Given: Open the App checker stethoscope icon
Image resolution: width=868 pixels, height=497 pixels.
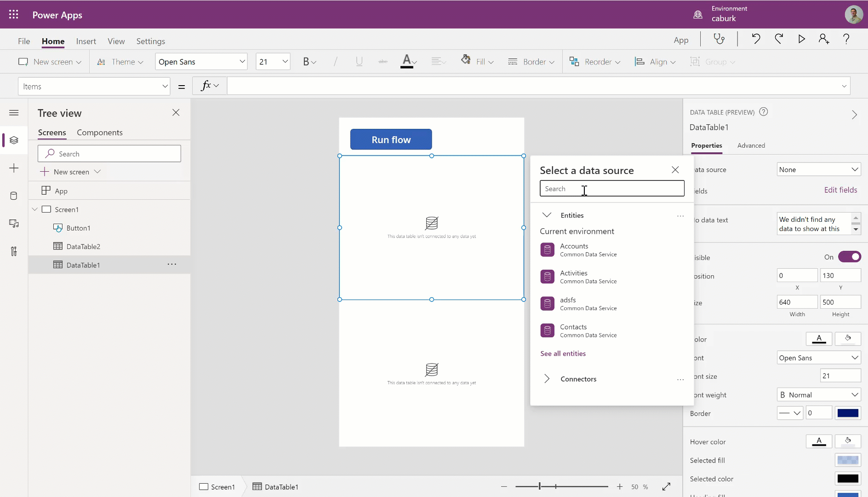Looking at the screenshot, I should coord(719,39).
